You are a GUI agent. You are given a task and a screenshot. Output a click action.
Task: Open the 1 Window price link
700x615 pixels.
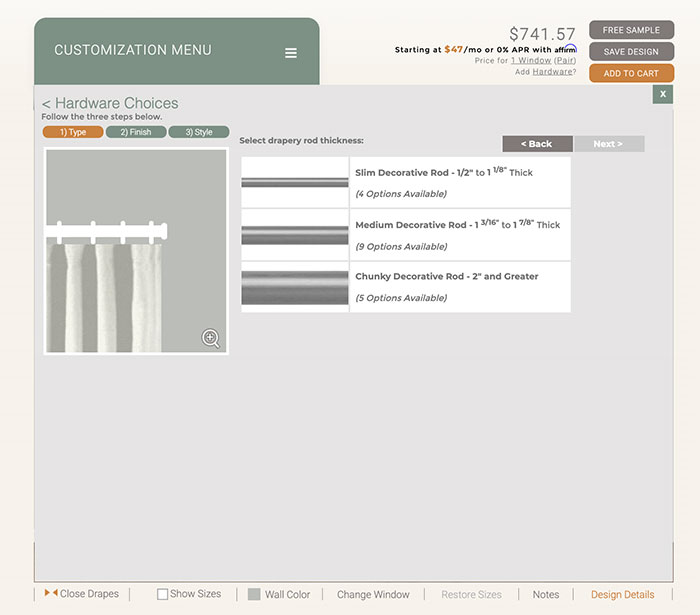pos(530,61)
